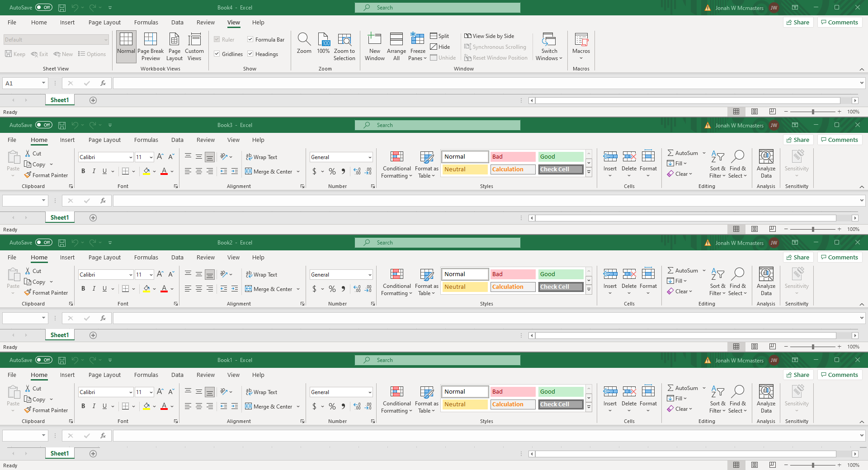Open Page Layout tab in Book2 window
868x470 pixels.
[104, 258]
